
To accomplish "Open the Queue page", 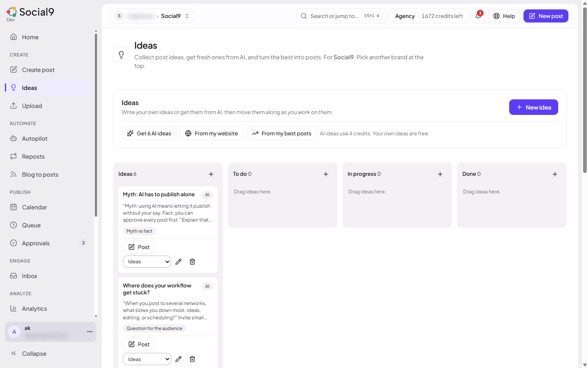I will coord(49,225).
